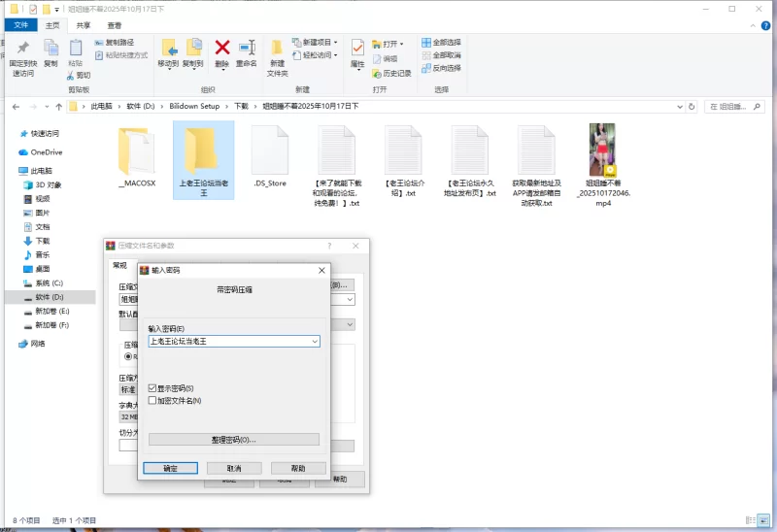Select the RAR format radio button
Image resolution: width=777 pixels, height=532 pixels.
pos(128,356)
